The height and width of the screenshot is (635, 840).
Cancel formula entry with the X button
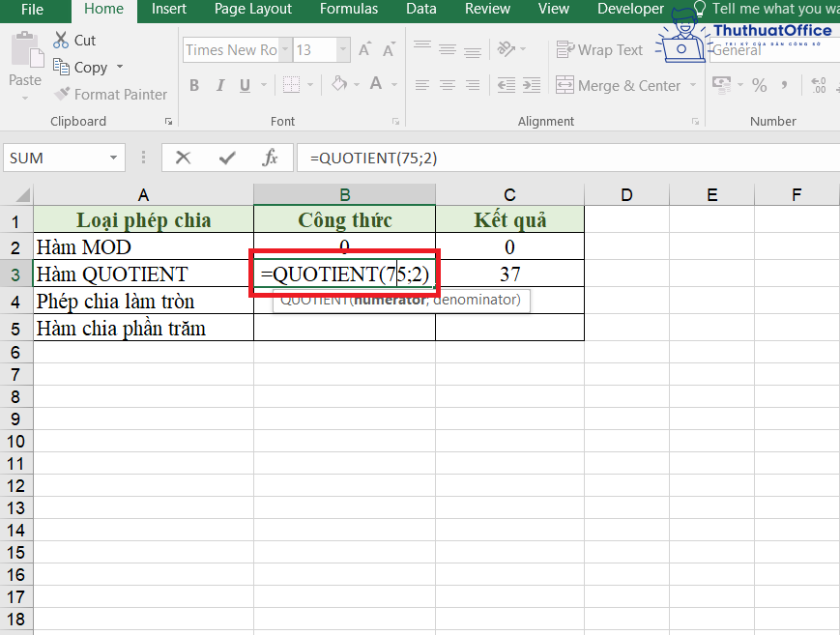click(183, 157)
